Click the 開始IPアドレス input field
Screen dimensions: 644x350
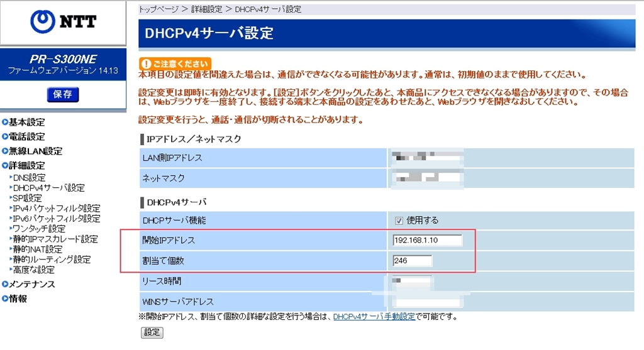click(x=427, y=240)
